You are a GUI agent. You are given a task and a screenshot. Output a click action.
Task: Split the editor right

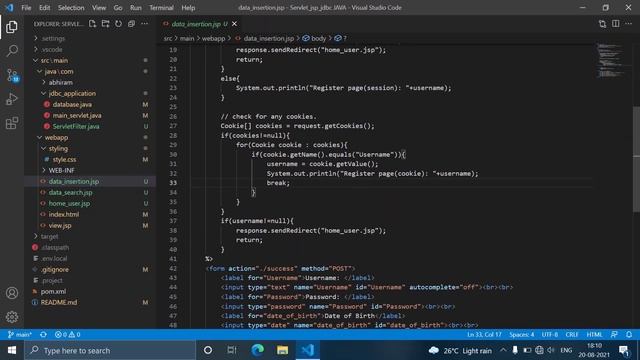tap(616, 24)
